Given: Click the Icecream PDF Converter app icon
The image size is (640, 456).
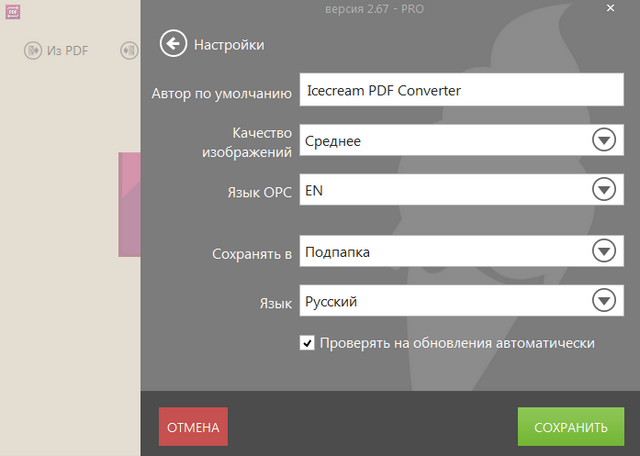Looking at the screenshot, I should pos(13,12).
